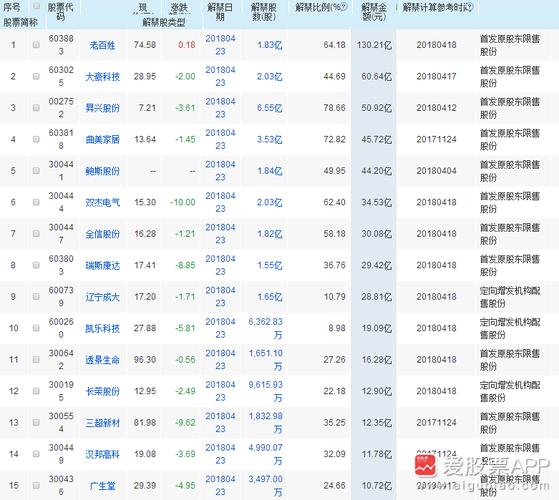Check the box for row 14 汉邦高科

pyautogui.click(x=36, y=454)
